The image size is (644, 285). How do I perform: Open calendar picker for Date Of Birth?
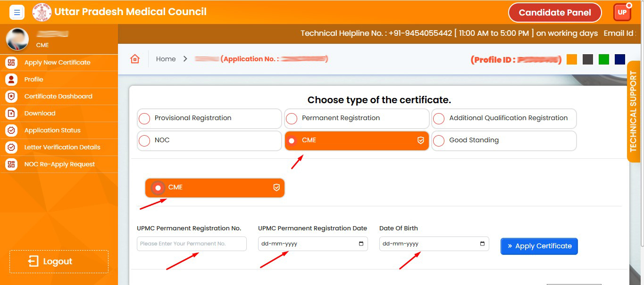[482, 244]
